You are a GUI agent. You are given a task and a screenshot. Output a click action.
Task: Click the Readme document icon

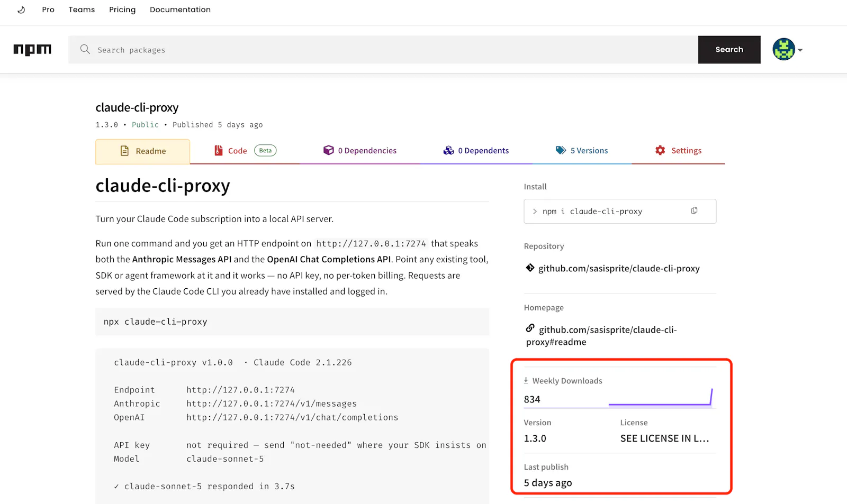coord(124,151)
